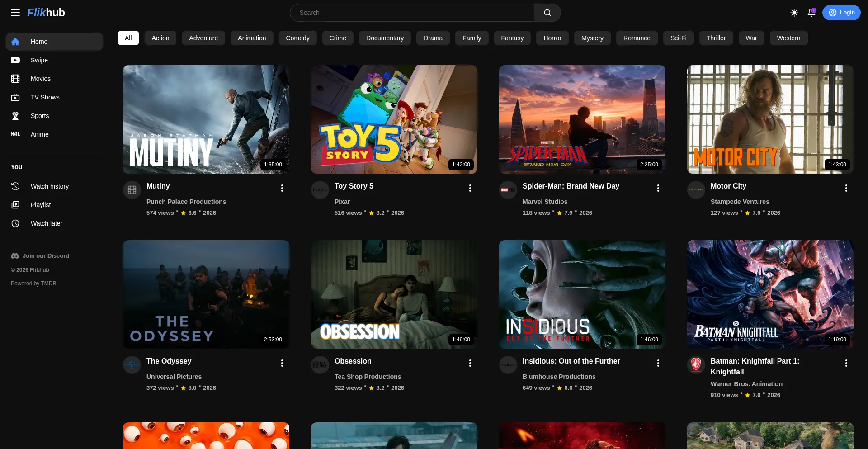Click the Toy Story 5 title

(x=354, y=186)
